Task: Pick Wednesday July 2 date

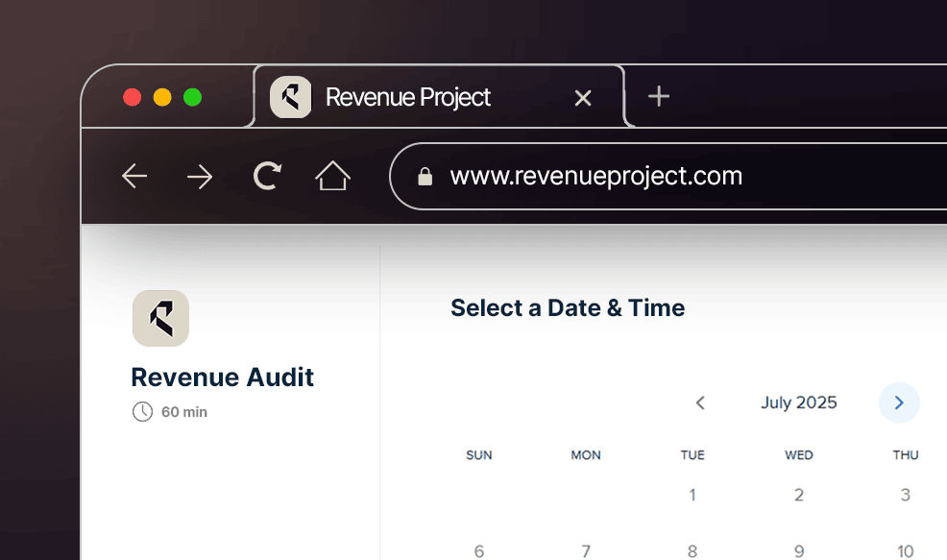Action: click(x=799, y=496)
